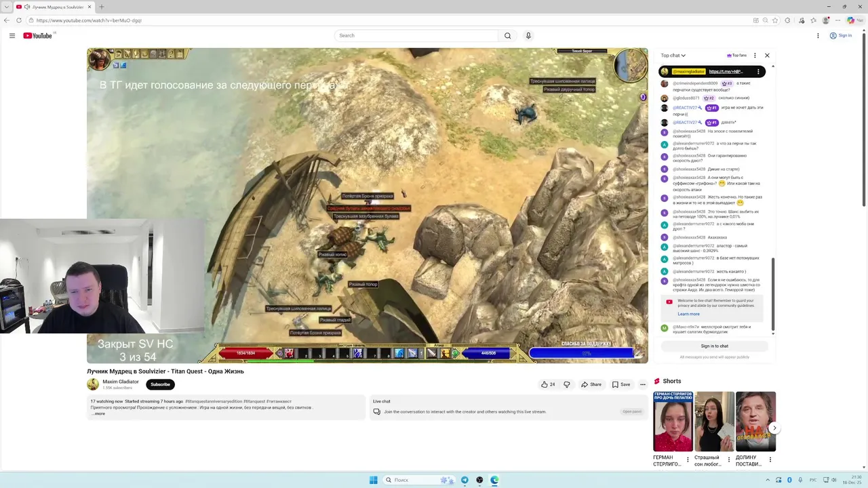Open the #titanquest hashtag link
The image size is (868, 488).
tap(254, 401)
